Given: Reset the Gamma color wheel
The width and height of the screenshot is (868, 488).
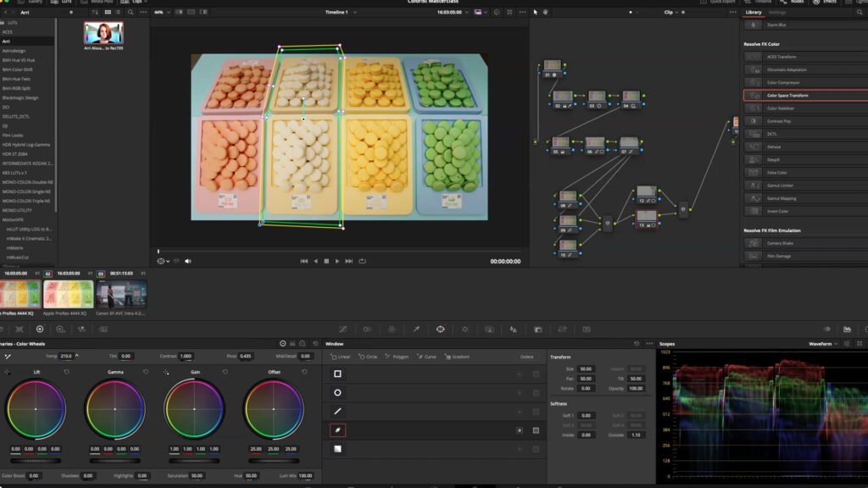Looking at the screenshot, I should click(146, 372).
